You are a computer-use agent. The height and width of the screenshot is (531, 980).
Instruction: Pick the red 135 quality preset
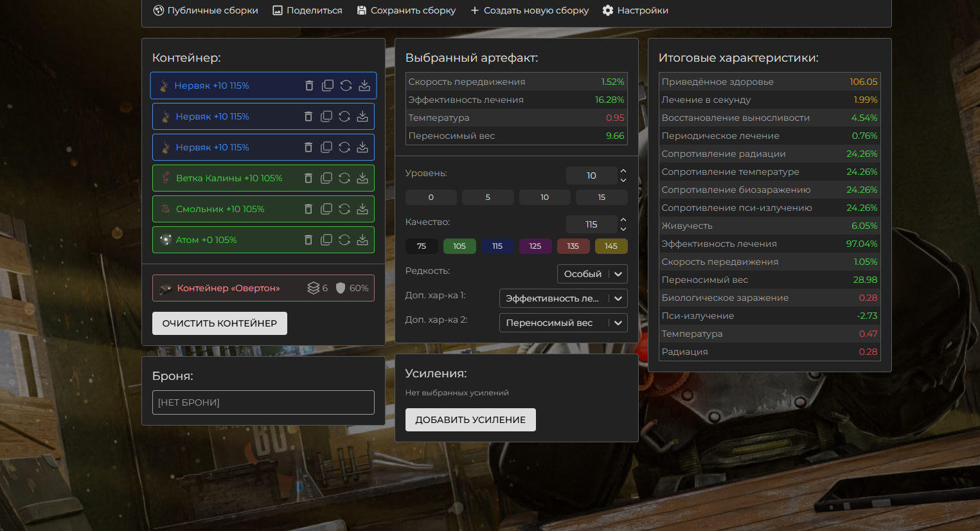pyautogui.click(x=573, y=246)
